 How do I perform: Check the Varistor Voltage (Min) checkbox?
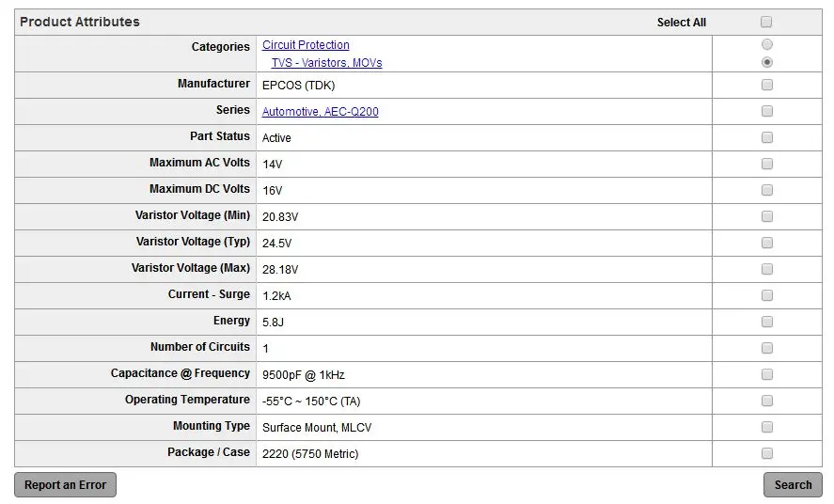click(x=767, y=216)
